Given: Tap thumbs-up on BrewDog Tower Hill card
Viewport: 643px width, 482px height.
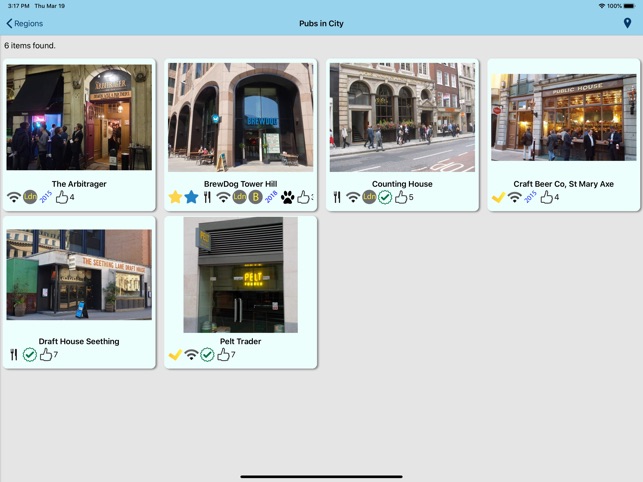Looking at the screenshot, I should (303, 197).
